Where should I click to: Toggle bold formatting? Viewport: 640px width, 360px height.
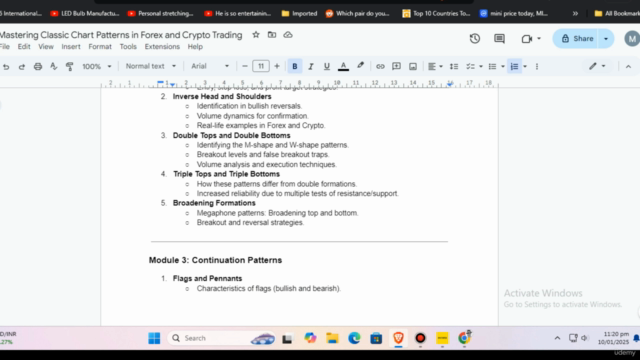point(295,66)
